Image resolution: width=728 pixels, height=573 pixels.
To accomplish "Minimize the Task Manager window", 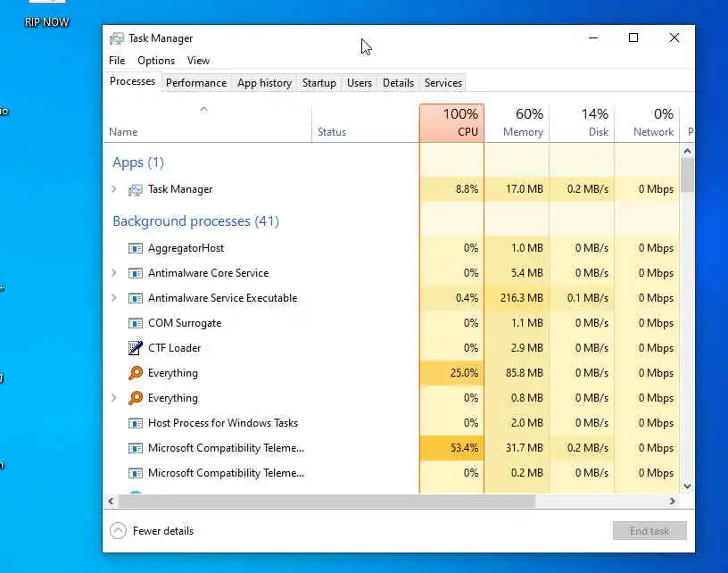I will (593, 37).
